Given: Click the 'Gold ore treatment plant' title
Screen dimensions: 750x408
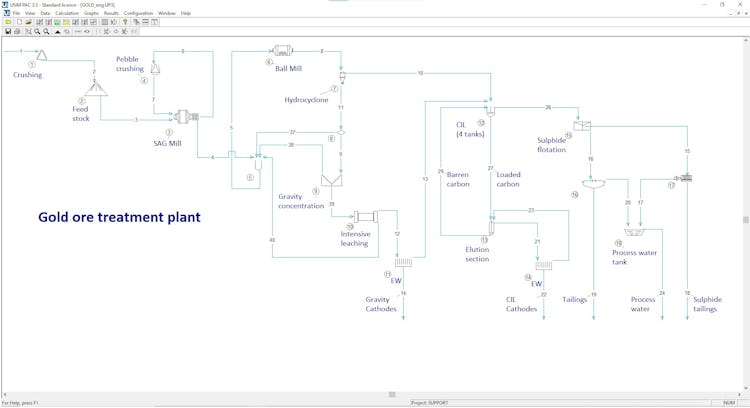Looking at the screenshot, I should point(120,217).
